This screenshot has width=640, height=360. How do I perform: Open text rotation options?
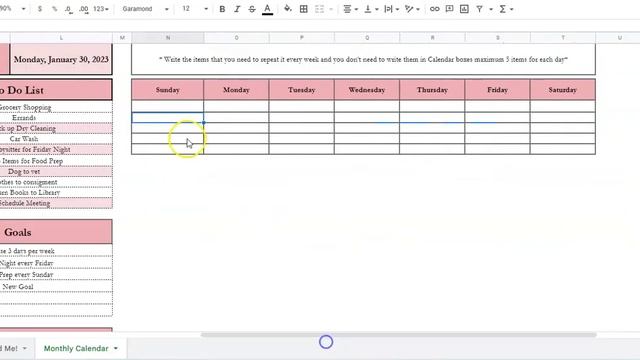412,9
